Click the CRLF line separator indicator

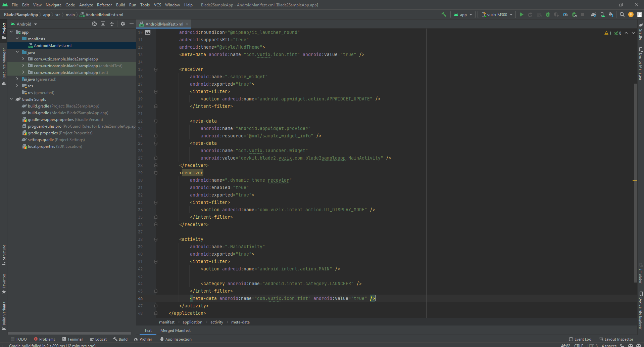coord(579,345)
